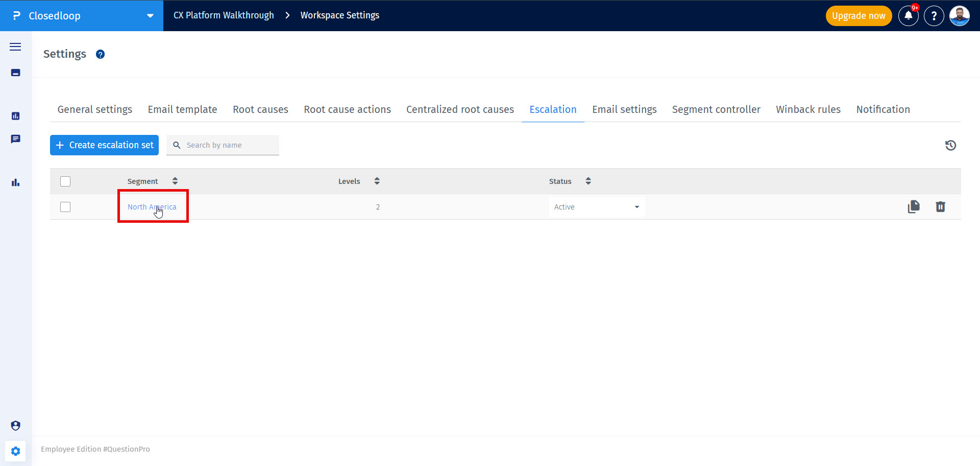Switch to the Winback rules tab
The width and height of the screenshot is (980, 466).
pos(808,109)
